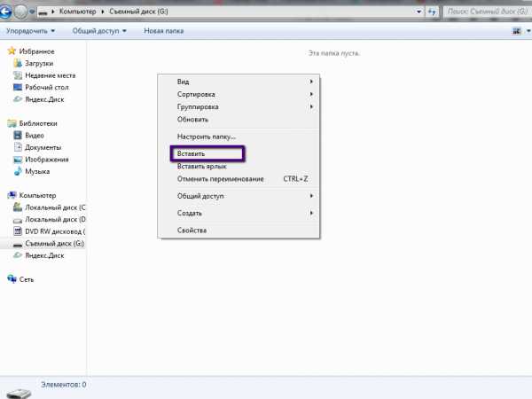Click the Музыка note icon
532x399 pixels.
pos(18,171)
